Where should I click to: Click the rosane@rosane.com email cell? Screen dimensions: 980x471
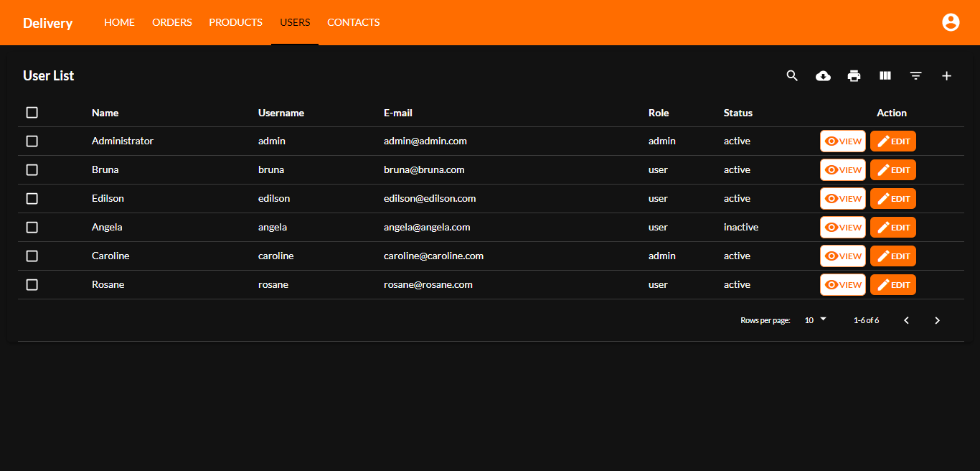click(428, 285)
